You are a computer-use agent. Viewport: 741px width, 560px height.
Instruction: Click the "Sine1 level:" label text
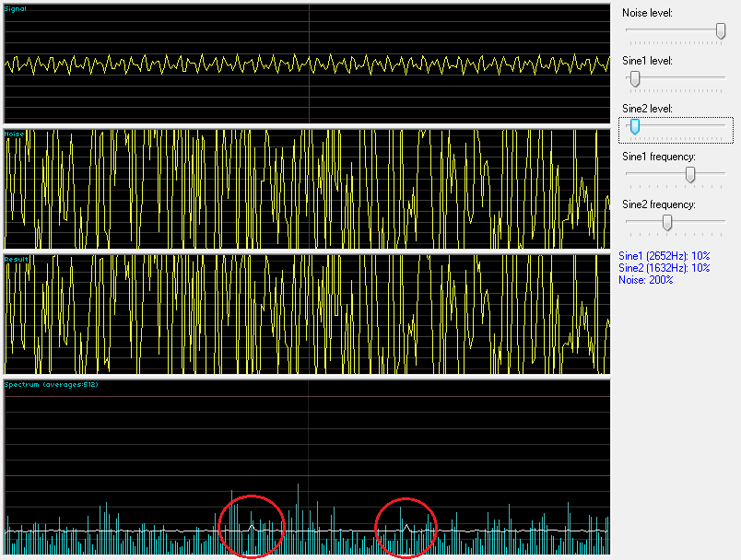[x=647, y=61]
